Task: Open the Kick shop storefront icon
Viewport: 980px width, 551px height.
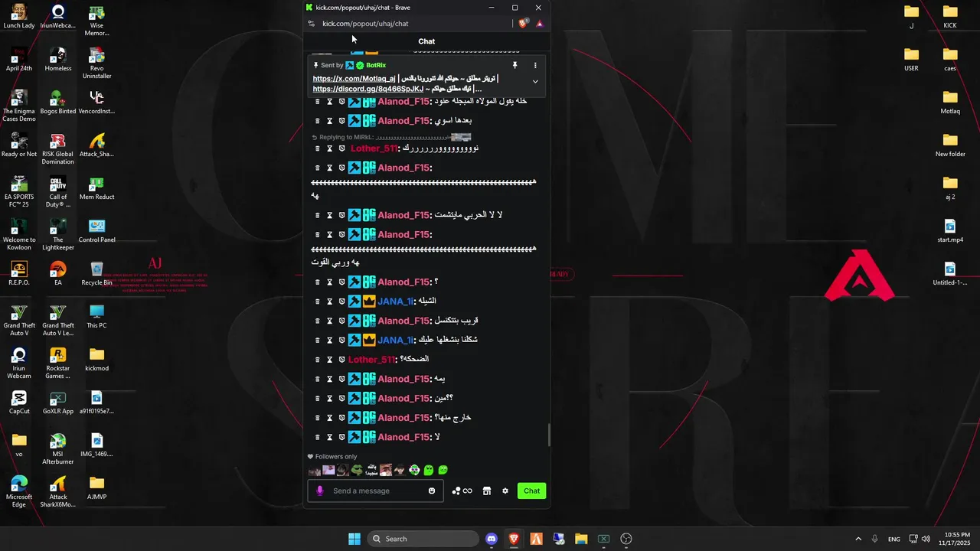Action: (x=486, y=491)
